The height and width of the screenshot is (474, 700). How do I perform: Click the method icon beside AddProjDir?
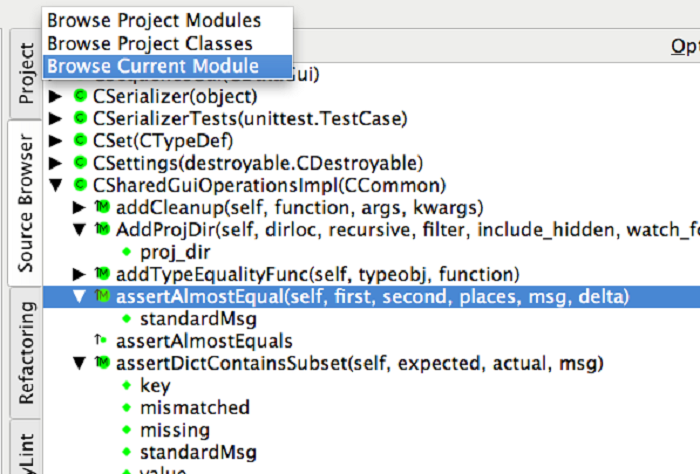click(x=102, y=230)
